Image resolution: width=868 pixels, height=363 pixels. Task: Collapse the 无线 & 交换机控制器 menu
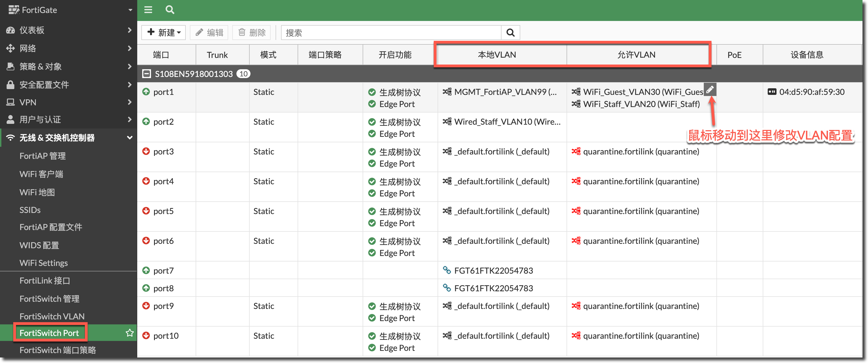click(68, 138)
